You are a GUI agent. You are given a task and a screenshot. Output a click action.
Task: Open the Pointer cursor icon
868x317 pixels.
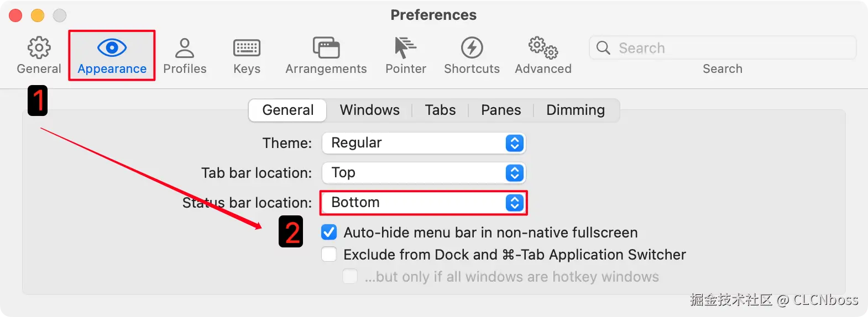coord(405,48)
